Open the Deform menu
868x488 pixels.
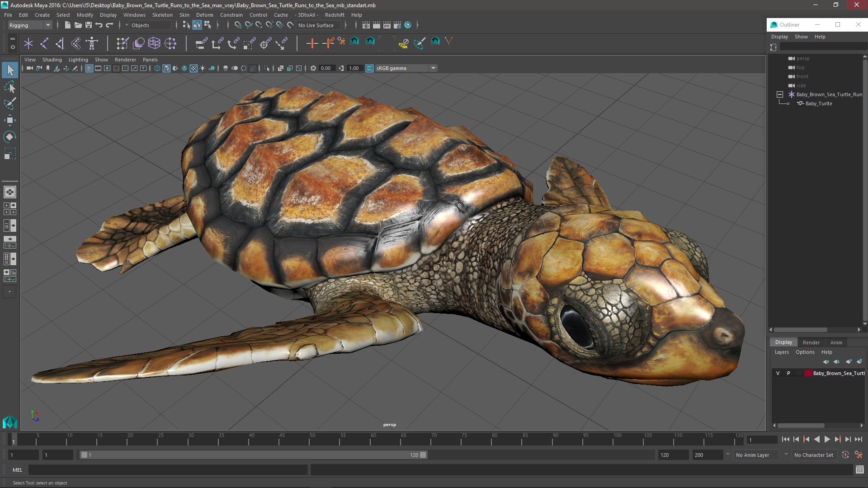204,15
